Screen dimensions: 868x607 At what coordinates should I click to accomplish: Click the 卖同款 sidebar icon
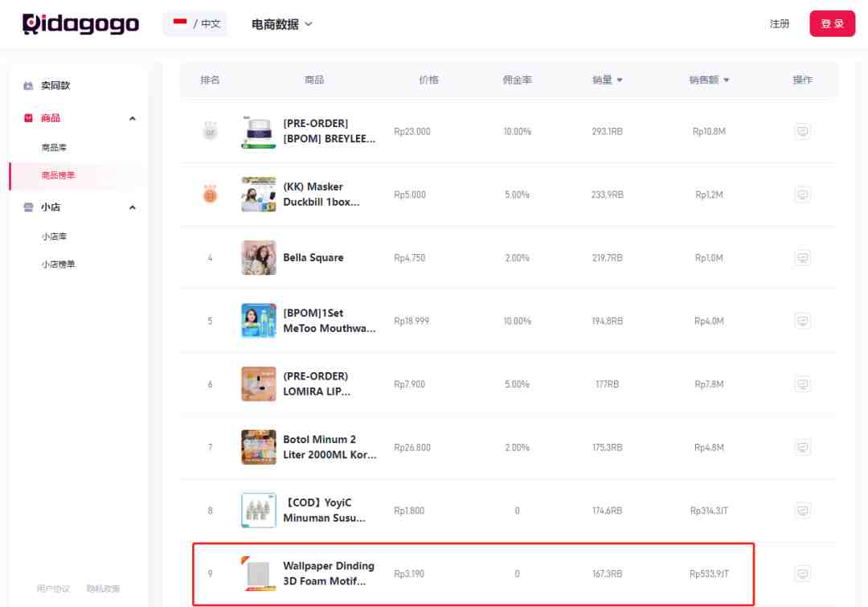pyautogui.click(x=28, y=85)
